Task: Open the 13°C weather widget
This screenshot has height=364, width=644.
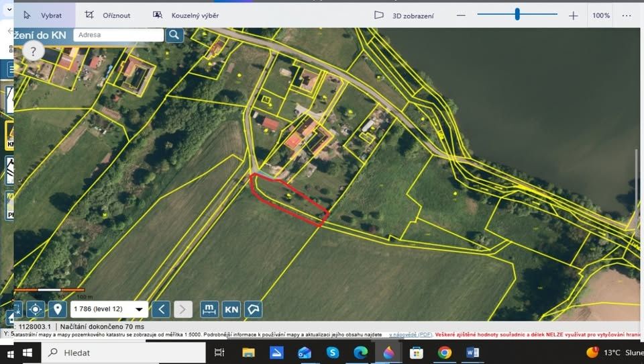Action: click(x=615, y=353)
